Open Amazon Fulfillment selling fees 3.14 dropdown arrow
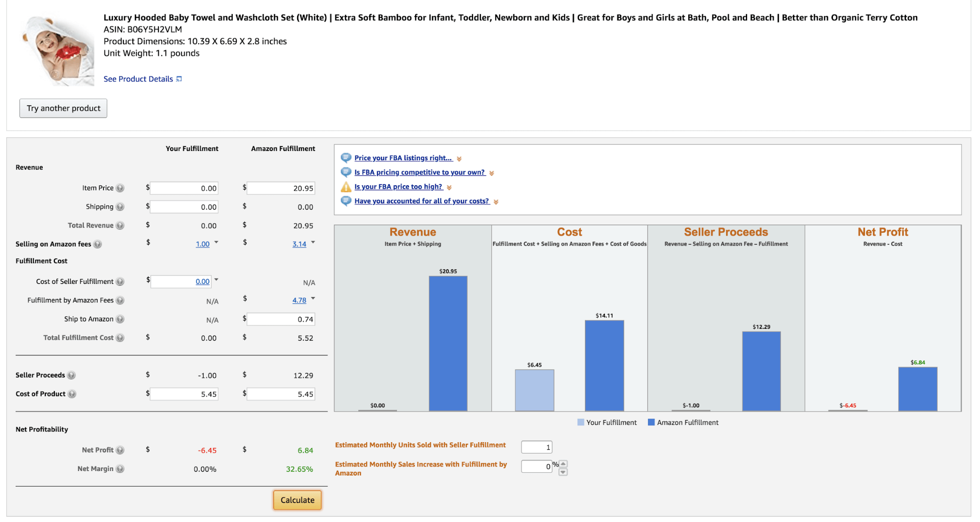The width and height of the screenshot is (980, 522). tap(313, 242)
